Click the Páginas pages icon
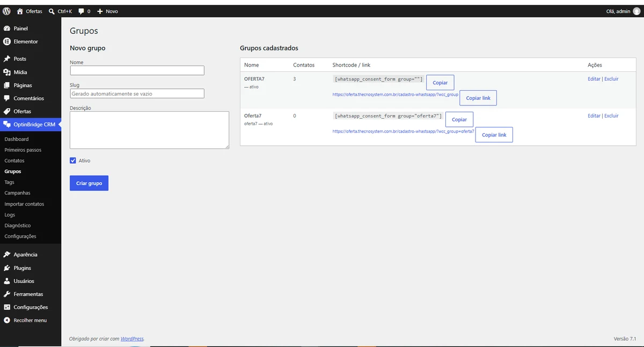Screen dimensions: 644x347 [7, 85]
